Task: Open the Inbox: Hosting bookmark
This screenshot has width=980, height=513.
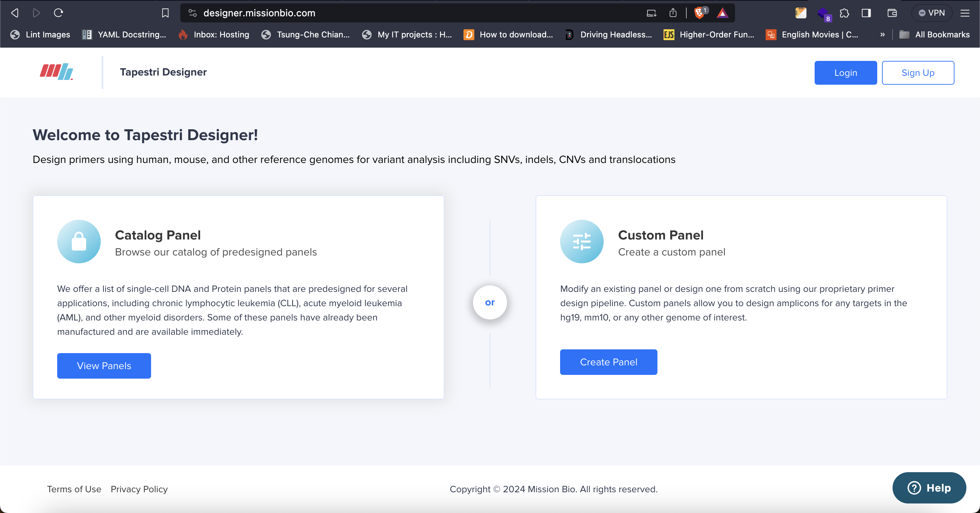Action: [x=214, y=35]
